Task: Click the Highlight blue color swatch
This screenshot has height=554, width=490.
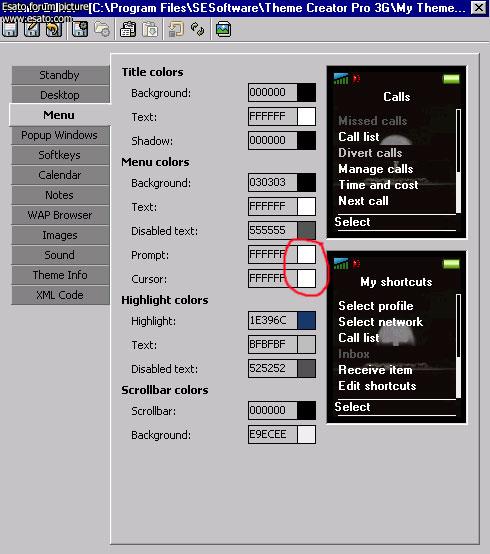Action: (306, 320)
